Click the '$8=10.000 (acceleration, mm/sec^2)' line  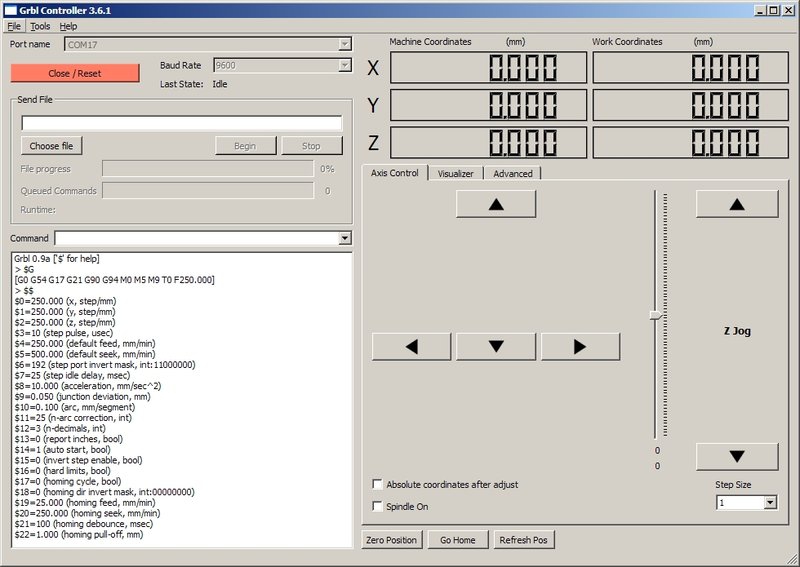click(88, 386)
